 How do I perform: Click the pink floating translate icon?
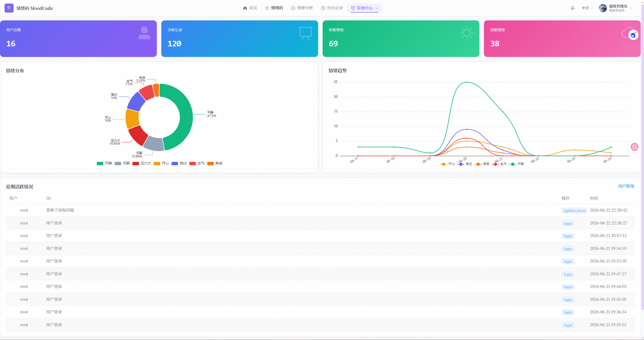pyautogui.click(x=634, y=147)
